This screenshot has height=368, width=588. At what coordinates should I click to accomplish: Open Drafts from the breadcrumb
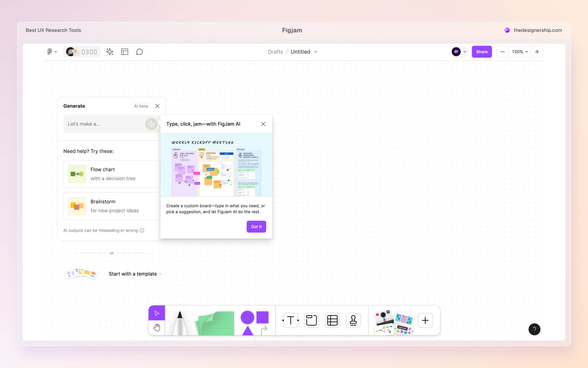275,52
